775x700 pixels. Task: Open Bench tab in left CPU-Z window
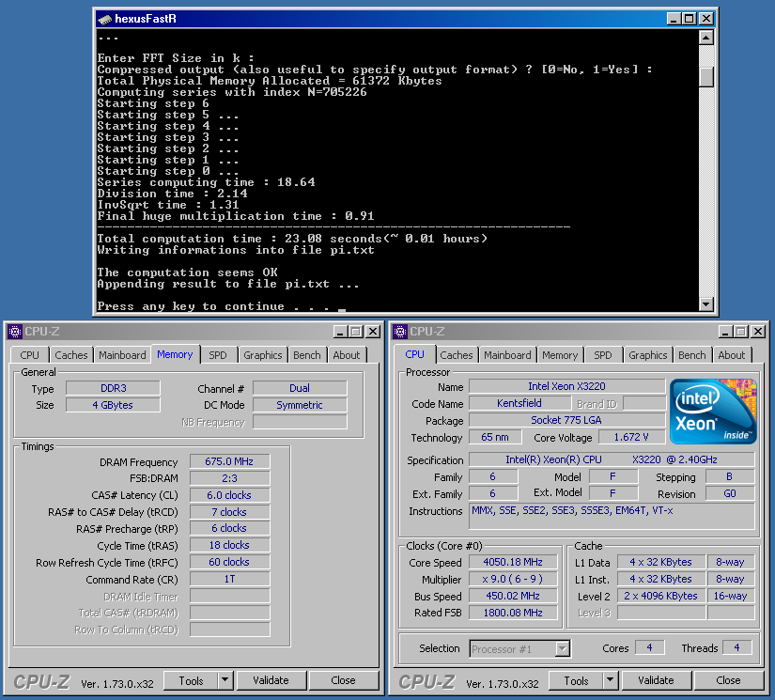pyautogui.click(x=307, y=355)
